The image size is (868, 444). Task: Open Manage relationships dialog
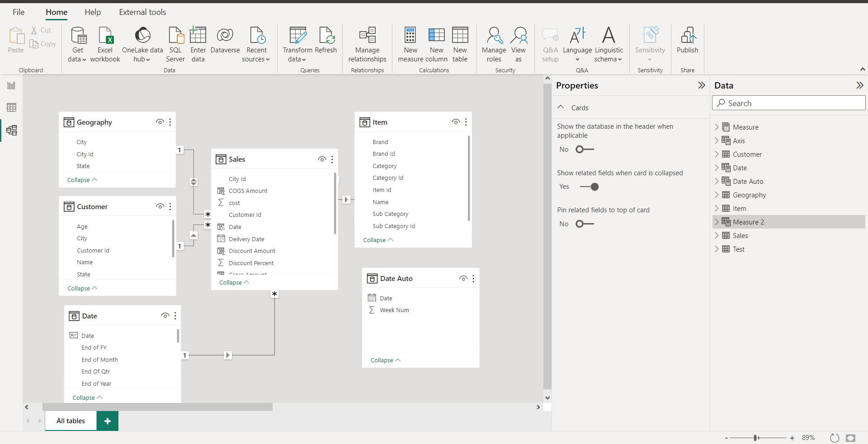pyautogui.click(x=367, y=44)
